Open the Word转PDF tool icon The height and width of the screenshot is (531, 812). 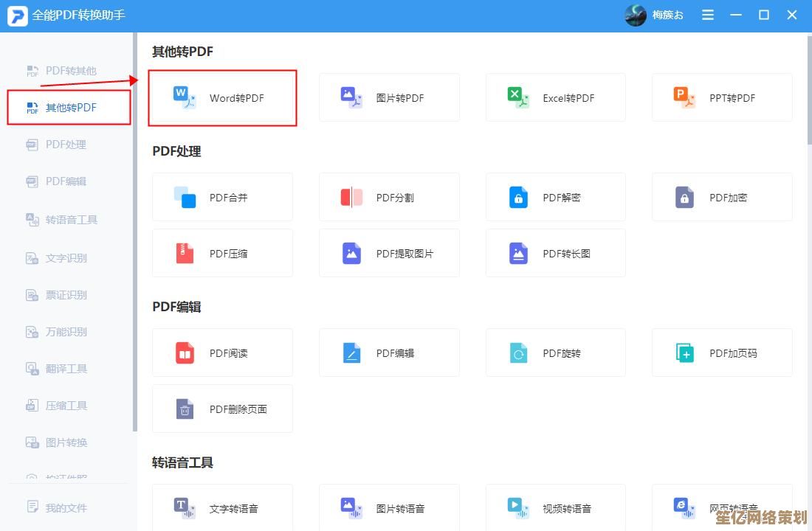tap(185, 97)
